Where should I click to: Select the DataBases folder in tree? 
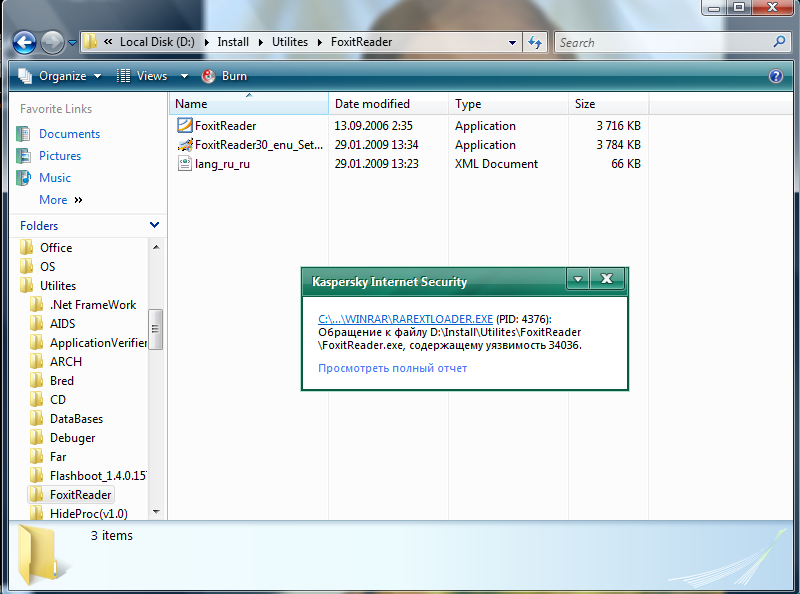coord(77,419)
